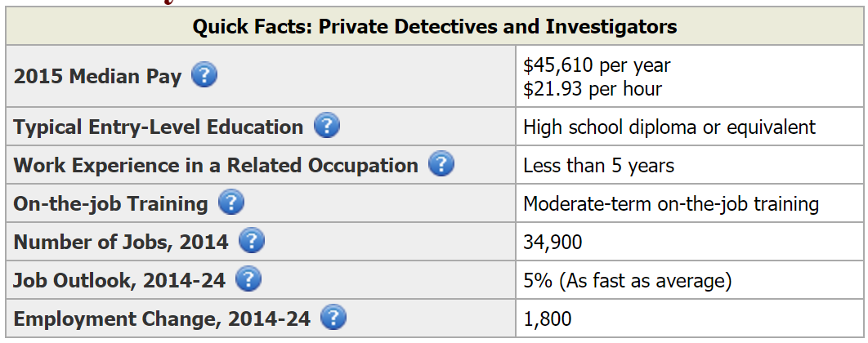Select the Employment Change, 2014-24 label
The height and width of the screenshot is (343, 868).
click(x=162, y=319)
